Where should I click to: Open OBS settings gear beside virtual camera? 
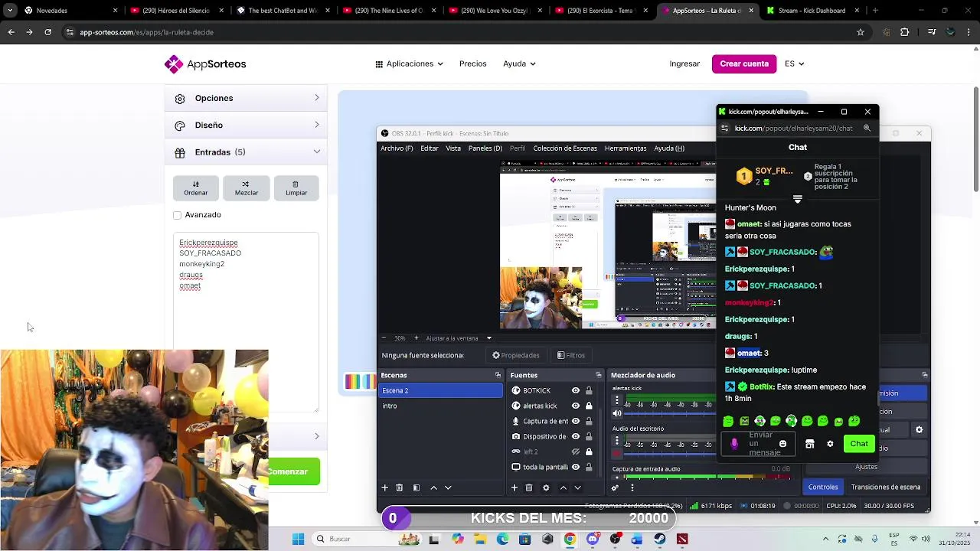[x=920, y=430]
